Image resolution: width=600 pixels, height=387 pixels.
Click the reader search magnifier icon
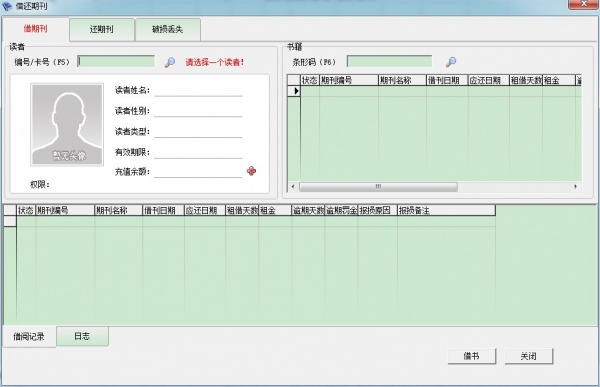point(170,62)
